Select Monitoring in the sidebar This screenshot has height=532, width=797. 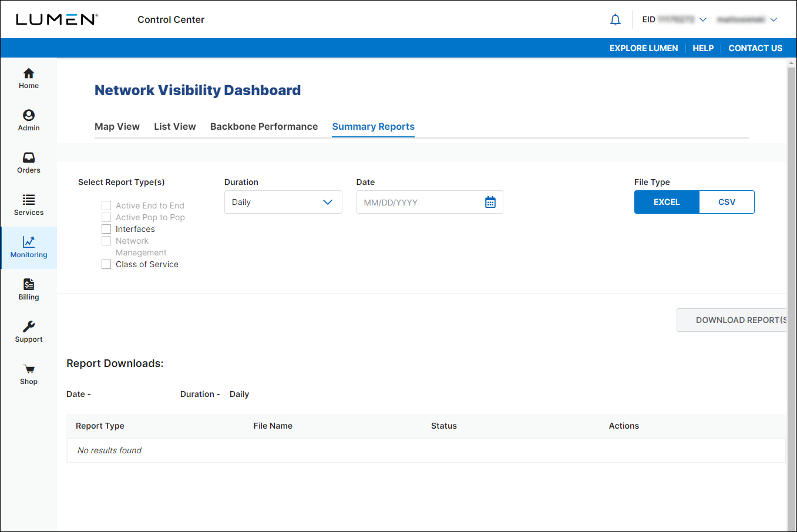point(29,248)
